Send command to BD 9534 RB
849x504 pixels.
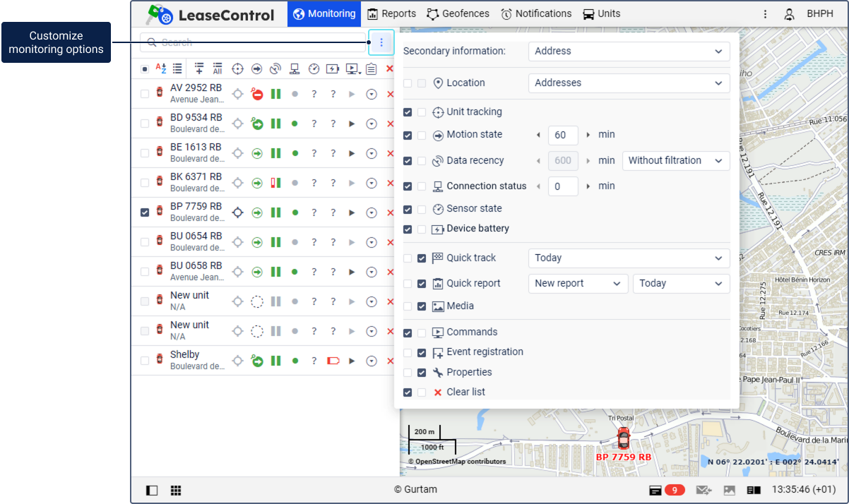tap(352, 124)
